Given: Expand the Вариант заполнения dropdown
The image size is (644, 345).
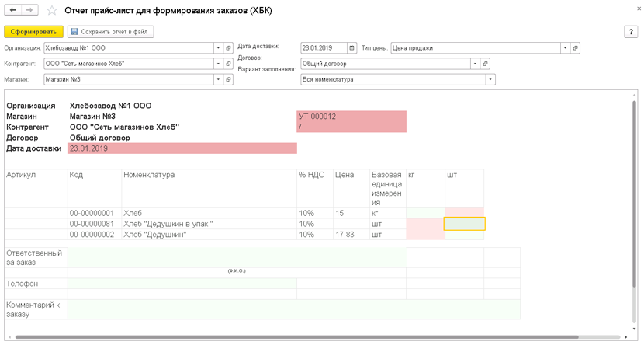Looking at the screenshot, I should click(x=490, y=79).
